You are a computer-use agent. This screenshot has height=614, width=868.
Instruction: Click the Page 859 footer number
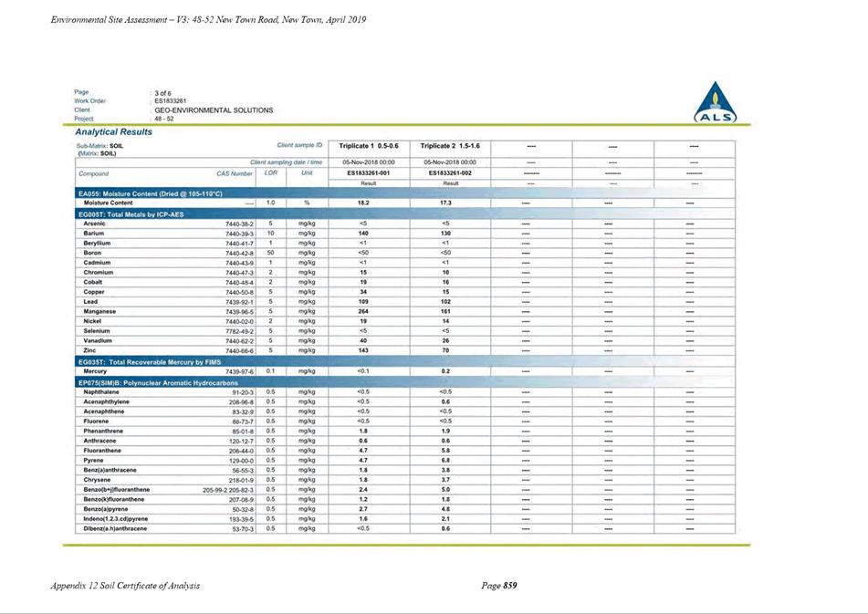pos(499,585)
